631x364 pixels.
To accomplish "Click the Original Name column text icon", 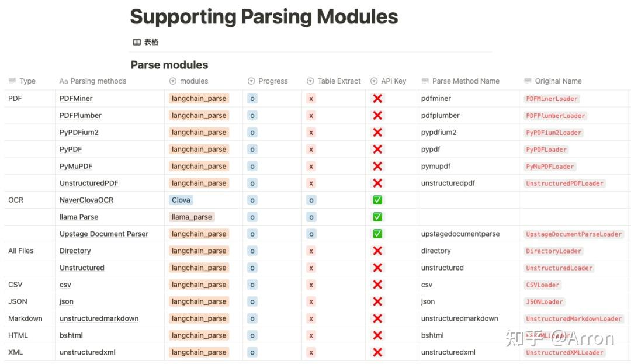I will point(528,81).
